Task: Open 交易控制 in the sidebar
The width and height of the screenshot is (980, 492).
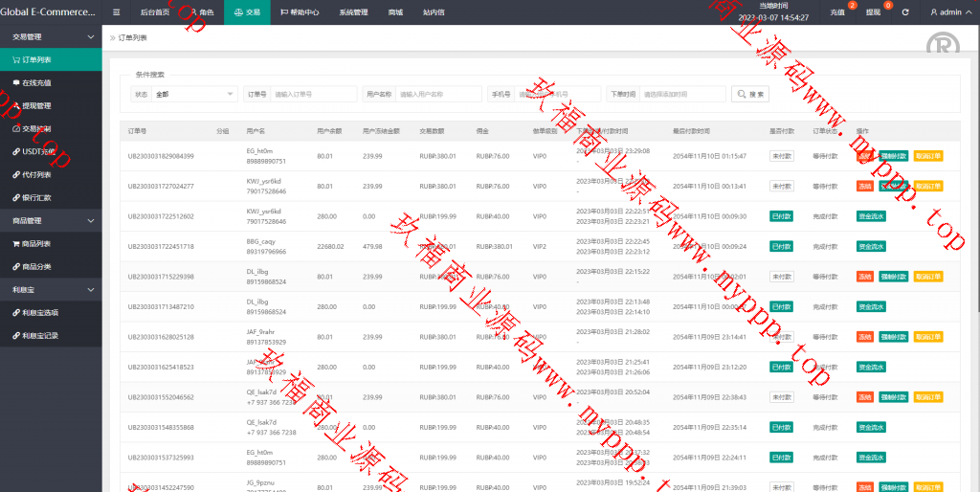Action: tap(36, 128)
